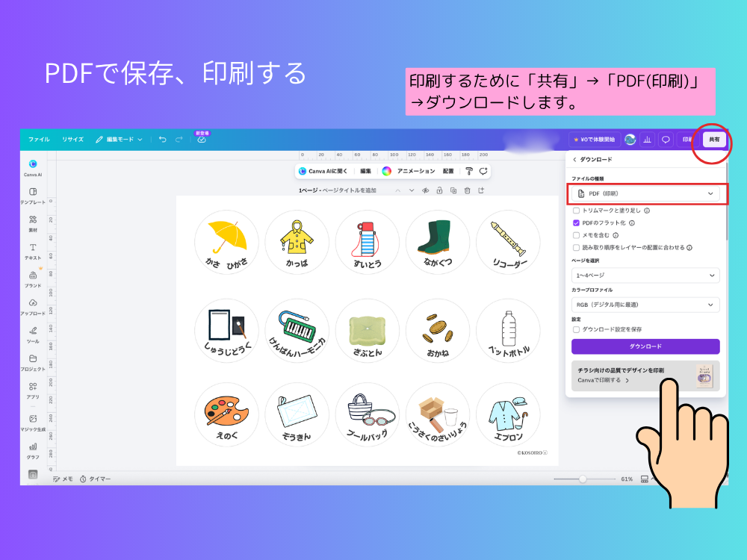Click ¥0で体験開始 trial button
Viewport: 747px width, 560px height.
coord(595,140)
